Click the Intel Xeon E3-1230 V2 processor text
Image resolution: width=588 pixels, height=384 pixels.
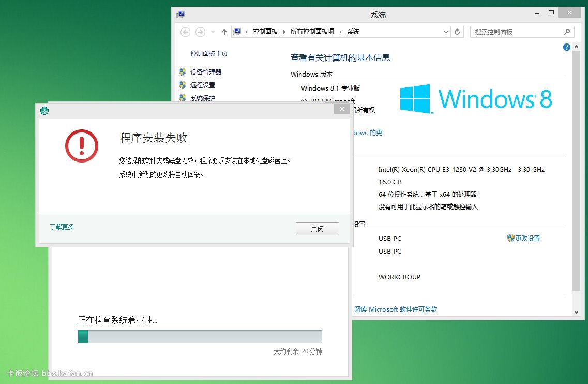[461, 170]
